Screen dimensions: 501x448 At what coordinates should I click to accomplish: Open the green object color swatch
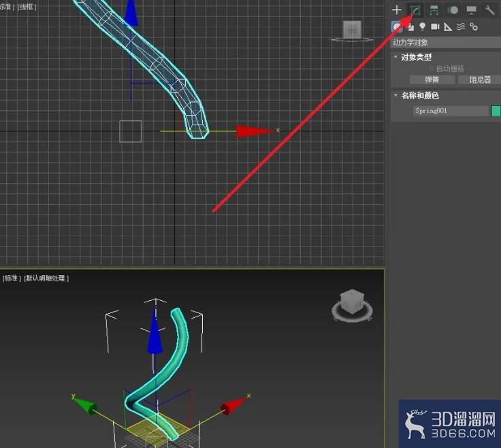click(496, 111)
